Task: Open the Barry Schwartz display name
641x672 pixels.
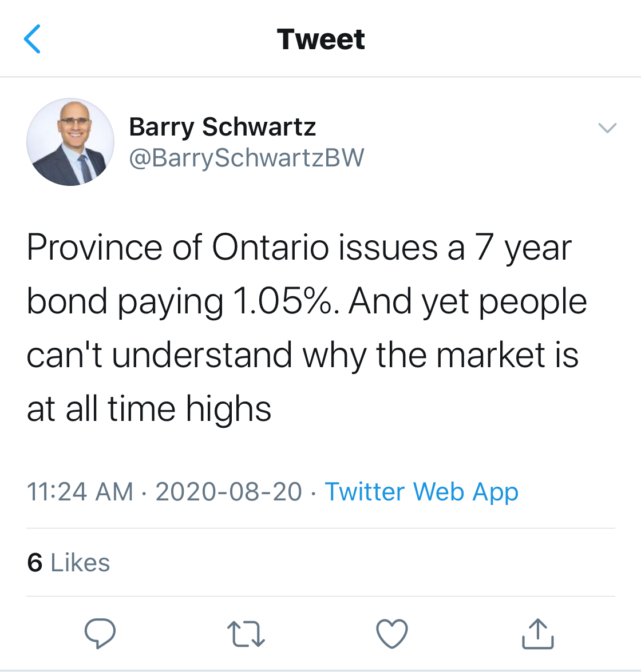Action: (222, 126)
